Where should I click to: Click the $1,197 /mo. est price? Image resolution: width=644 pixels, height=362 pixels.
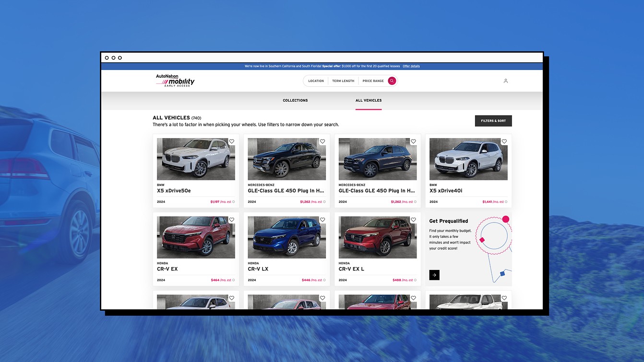(x=221, y=202)
